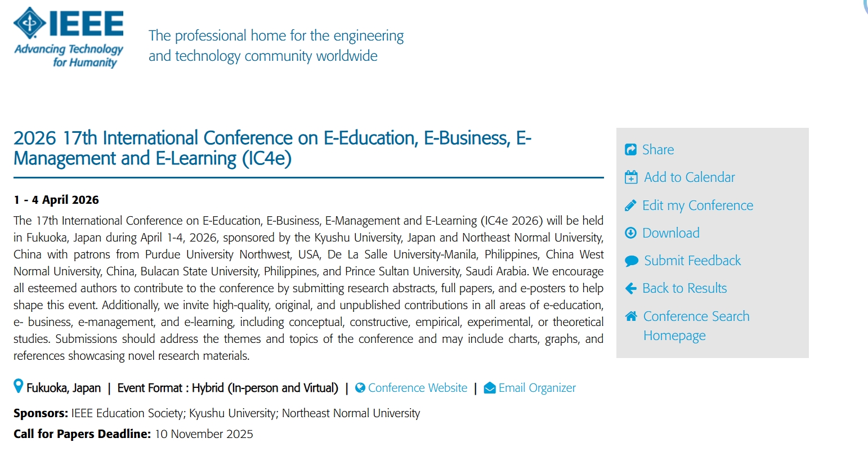The width and height of the screenshot is (868, 456).
Task: Click the pencil Edit icon
Action: coord(630,205)
